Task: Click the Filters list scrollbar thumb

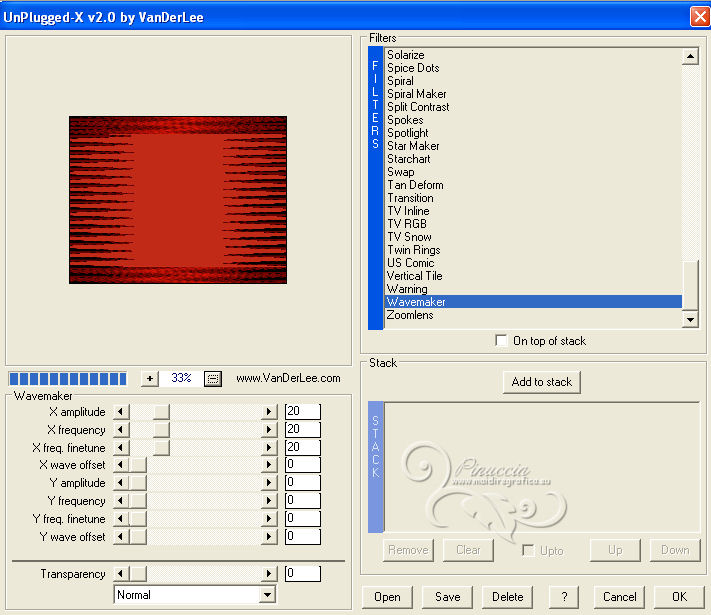Action: [690, 286]
